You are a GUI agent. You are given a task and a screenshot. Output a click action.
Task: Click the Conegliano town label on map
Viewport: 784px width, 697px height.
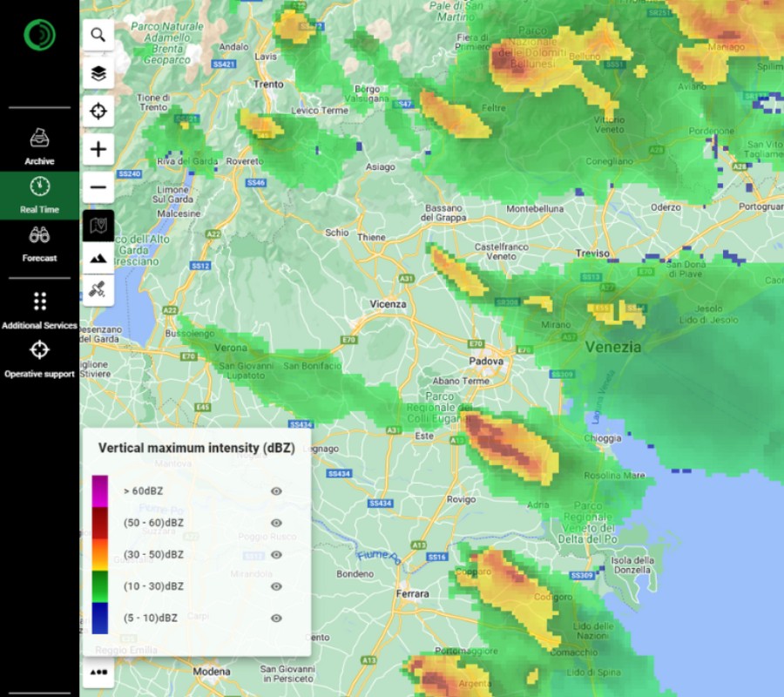[x=609, y=161]
